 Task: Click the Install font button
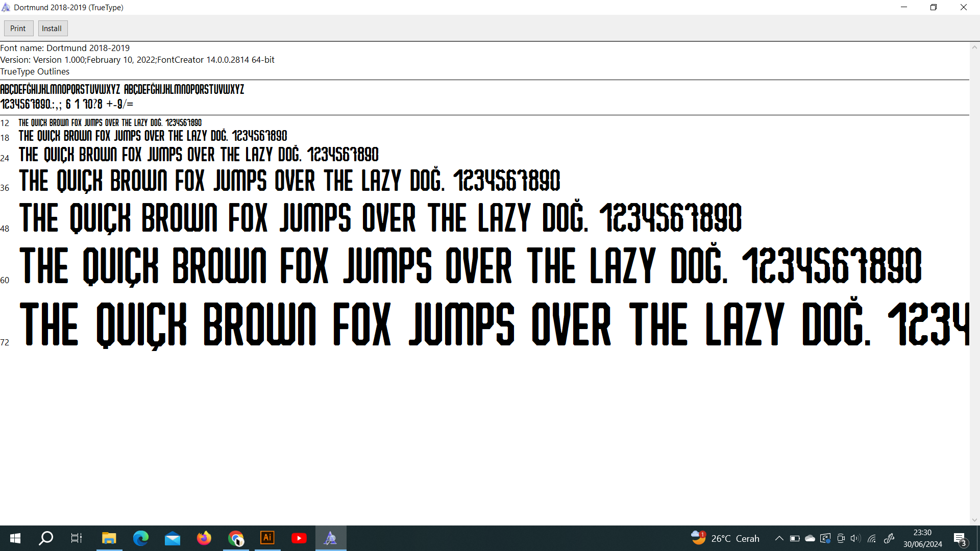pyautogui.click(x=52, y=29)
